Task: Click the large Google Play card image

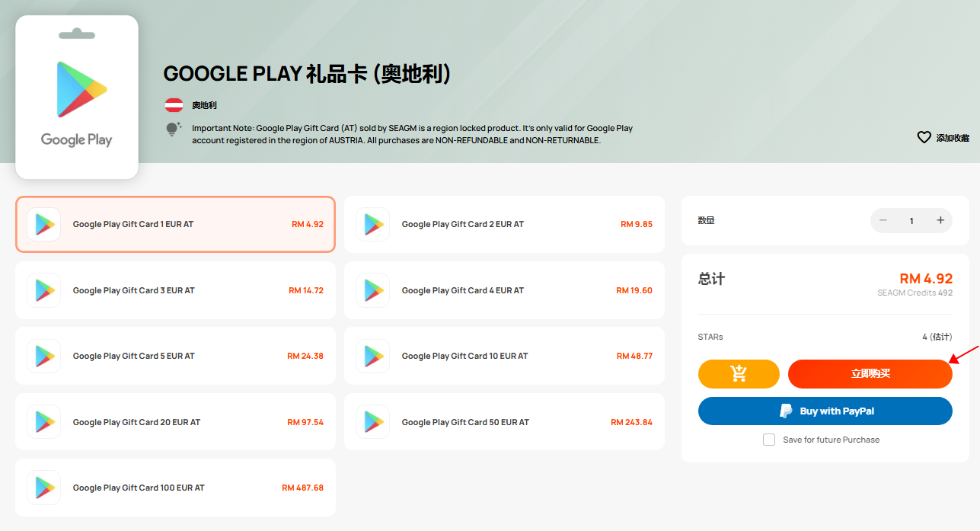Action: [x=77, y=98]
